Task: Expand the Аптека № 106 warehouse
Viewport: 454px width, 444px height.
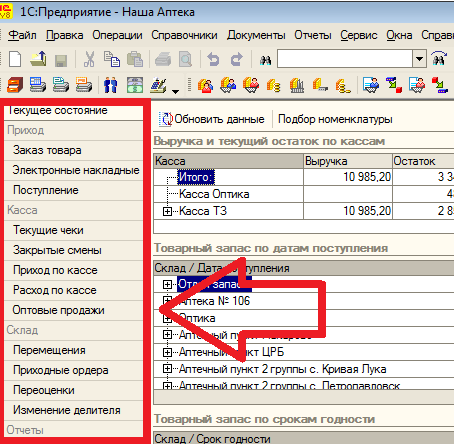Action: (x=167, y=301)
